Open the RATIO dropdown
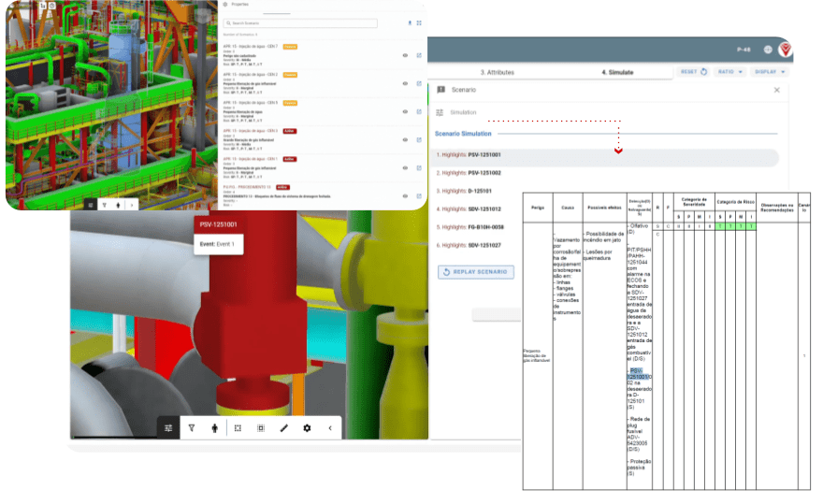Viewport: 823px width, 504px height. pyautogui.click(x=730, y=72)
